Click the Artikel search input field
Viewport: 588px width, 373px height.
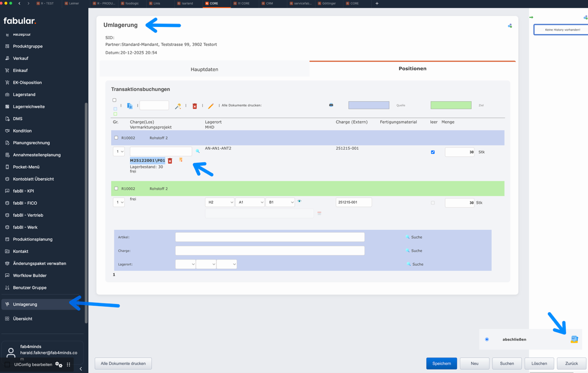270,237
